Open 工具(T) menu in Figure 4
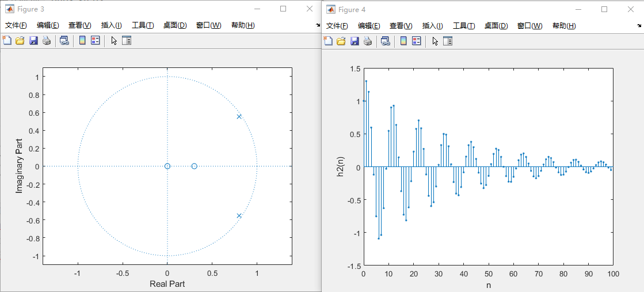This screenshot has width=644, height=292. [x=464, y=25]
